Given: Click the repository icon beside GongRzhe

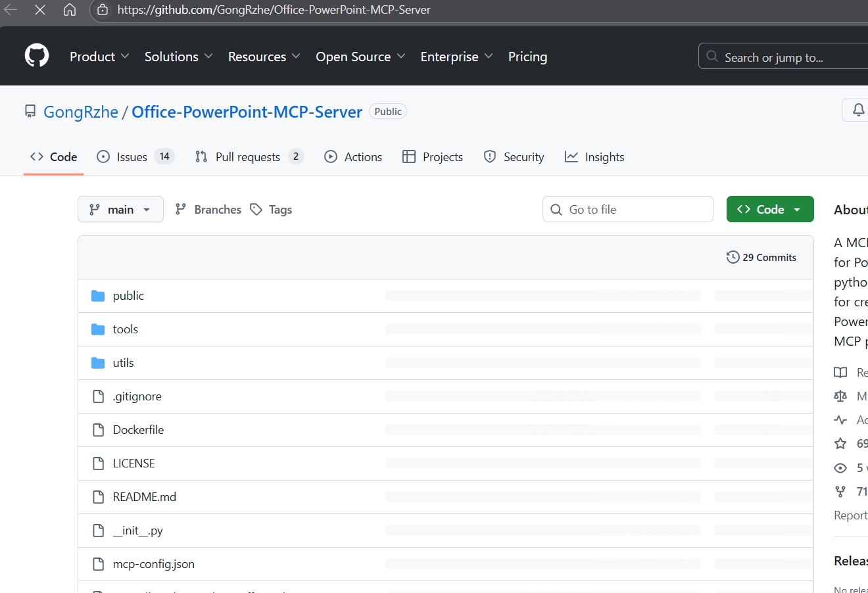Looking at the screenshot, I should [30, 112].
